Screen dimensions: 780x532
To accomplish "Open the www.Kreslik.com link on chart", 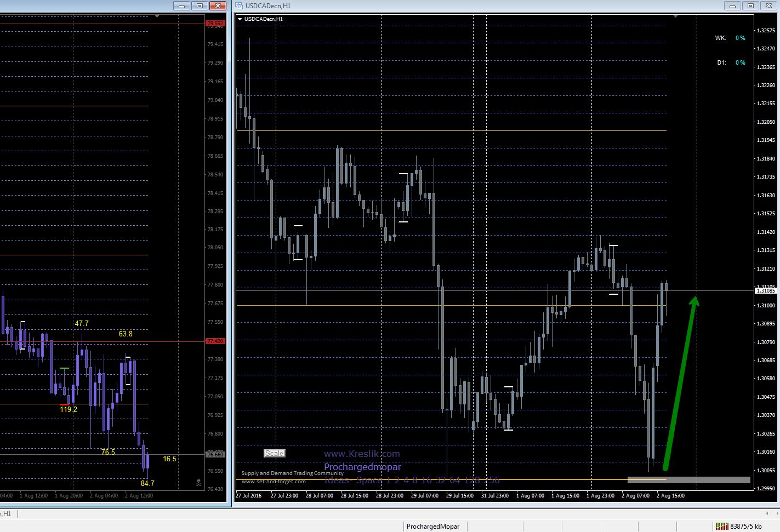I will click(x=362, y=454).
